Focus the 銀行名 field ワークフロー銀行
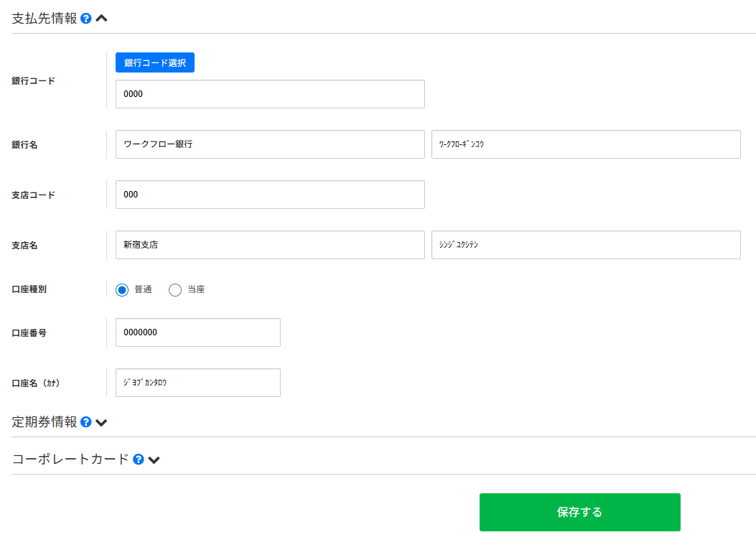 (x=270, y=144)
